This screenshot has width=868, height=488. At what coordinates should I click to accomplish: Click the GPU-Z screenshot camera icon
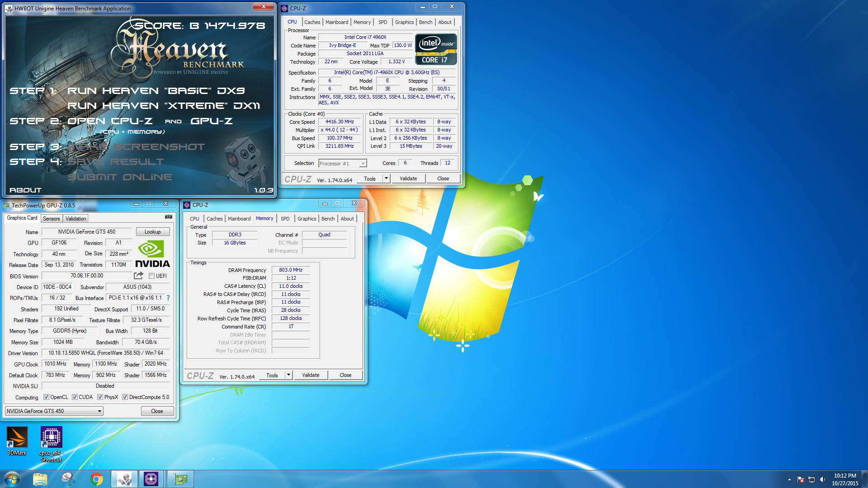(x=169, y=217)
